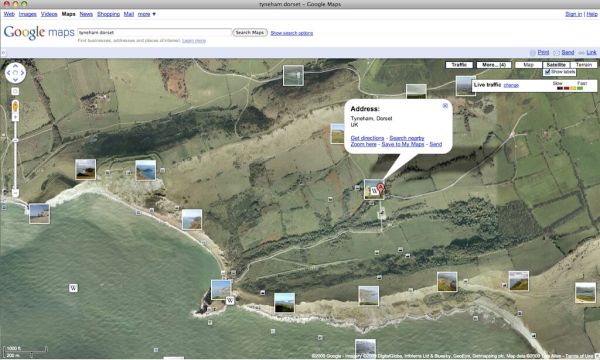Switch to Terrain view
600x360 pixels.
(x=584, y=65)
